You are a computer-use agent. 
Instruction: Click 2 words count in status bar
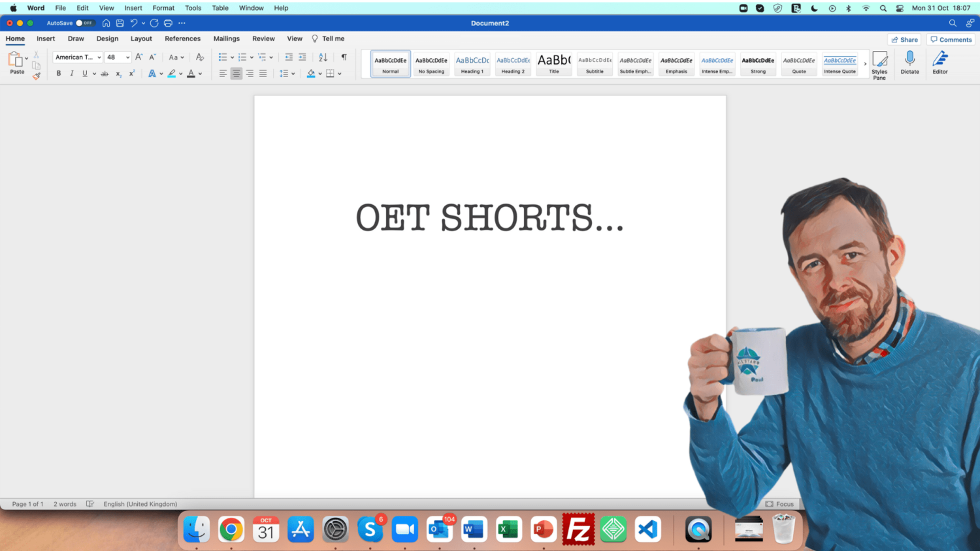[x=65, y=504]
